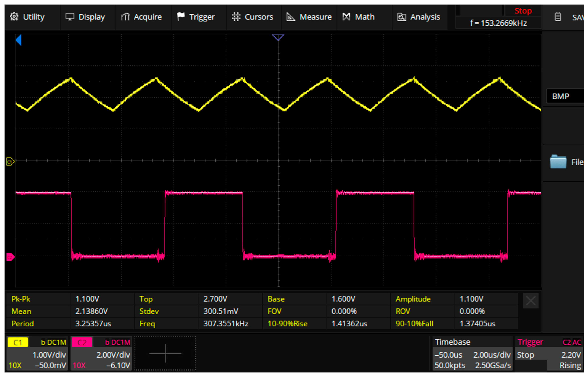Select the yellow C1 ground level marker
Screen dimensions: 588x377
pyautogui.click(x=11, y=162)
